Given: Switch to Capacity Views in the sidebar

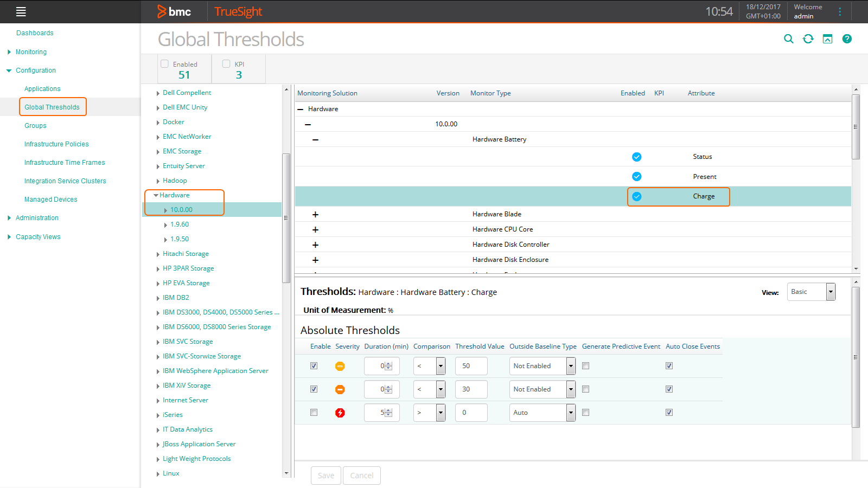Looking at the screenshot, I should (x=38, y=236).
